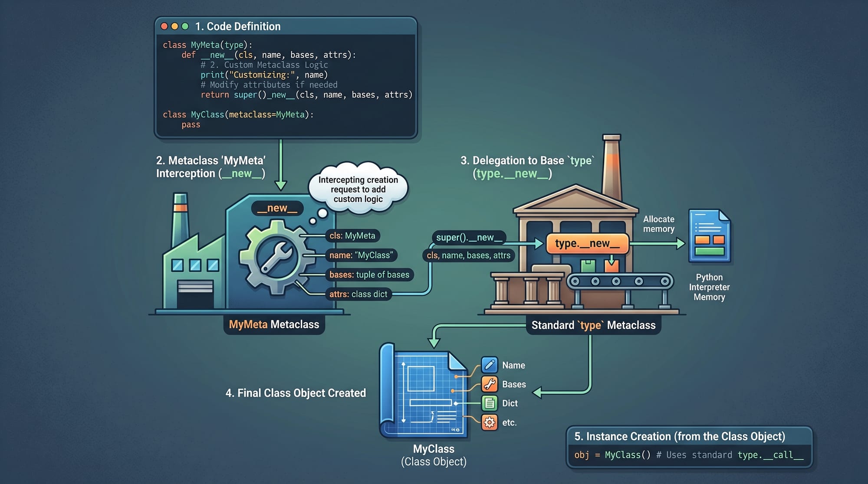This screenshot has width=868, height=484.
Task: Click the 'Intercepting creation request' thought bubble
Action: point(358,189)
